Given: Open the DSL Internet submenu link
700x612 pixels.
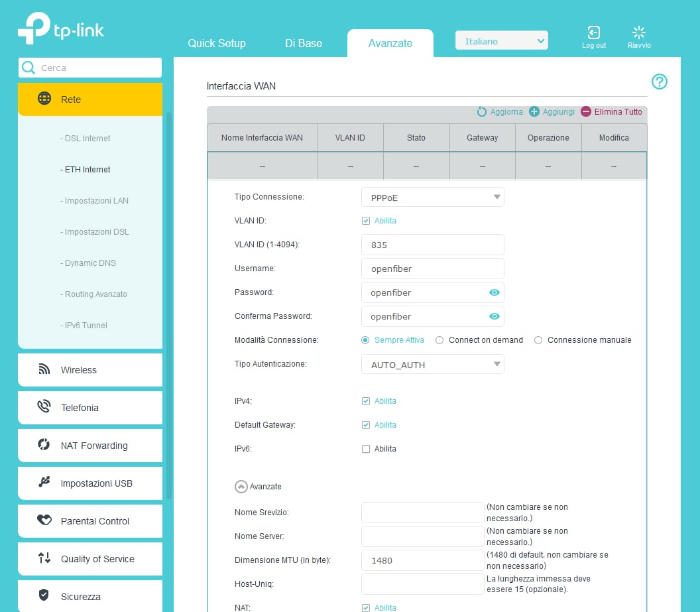Looking at the screenshot, I should coord(87,139).
